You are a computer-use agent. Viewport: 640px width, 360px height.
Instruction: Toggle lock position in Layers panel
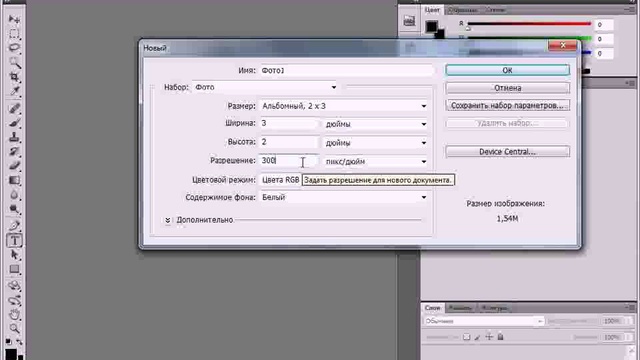click(x=489, y=337)
